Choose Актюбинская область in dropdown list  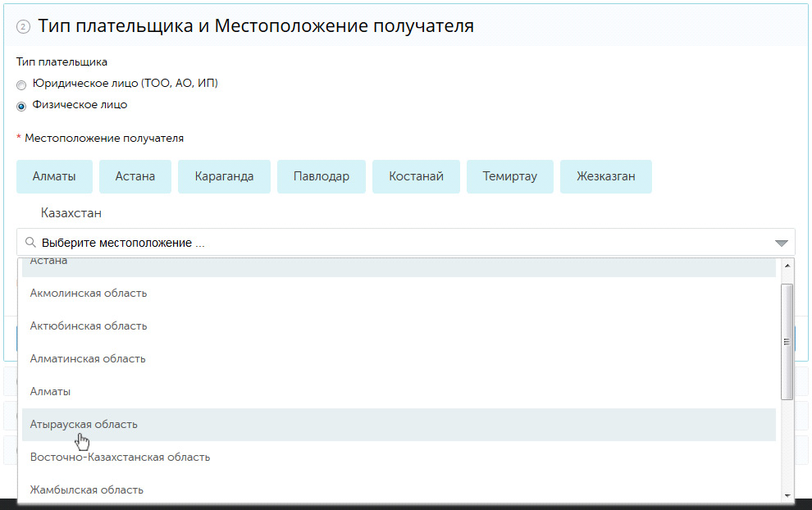coord(89,326)
